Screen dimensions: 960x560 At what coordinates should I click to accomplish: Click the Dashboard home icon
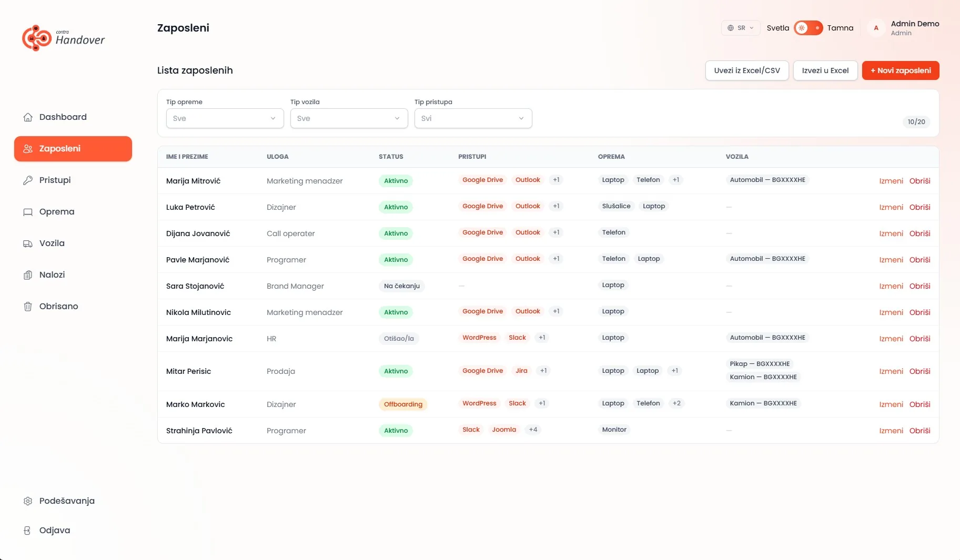point(28,117)
